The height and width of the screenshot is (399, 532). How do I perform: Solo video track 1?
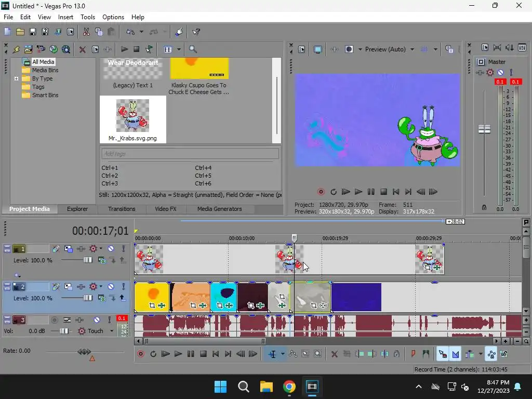123,249
